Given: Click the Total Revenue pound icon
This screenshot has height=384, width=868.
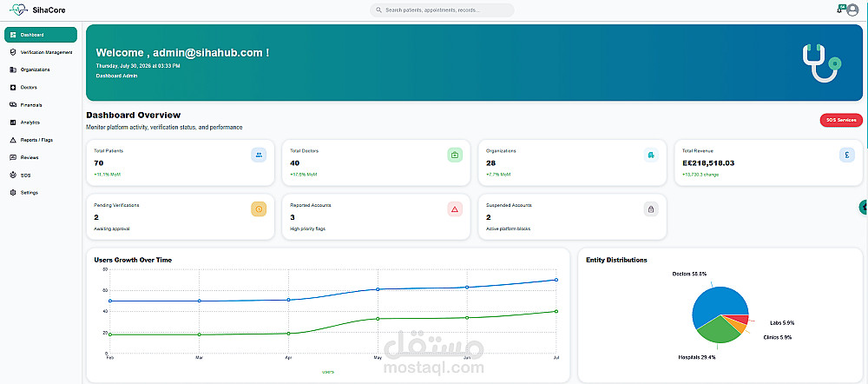Looking at the screenshot, I should tap(847, 156).
